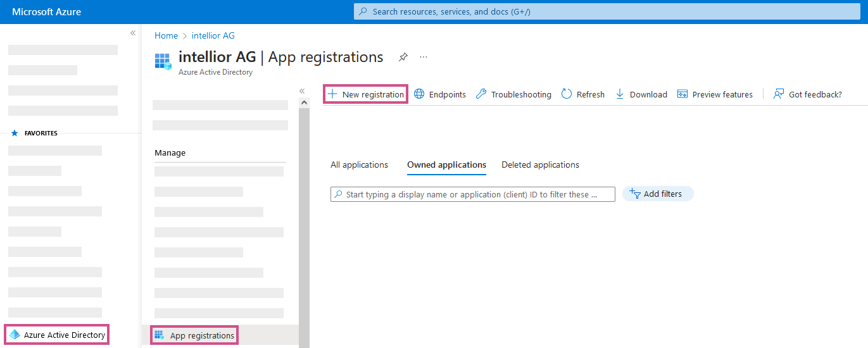This screenshot has width=868, height=348.
Task: Switch to the All applications tab
Action: 359,165
